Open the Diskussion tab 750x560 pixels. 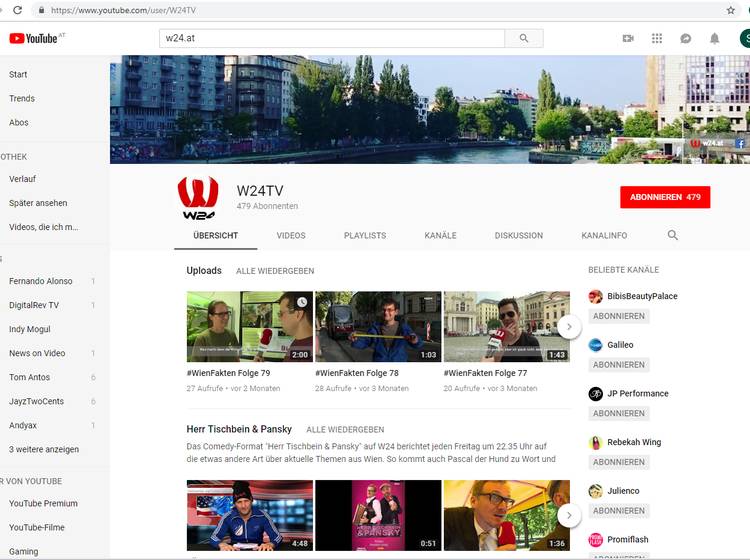tap(518, 236)
